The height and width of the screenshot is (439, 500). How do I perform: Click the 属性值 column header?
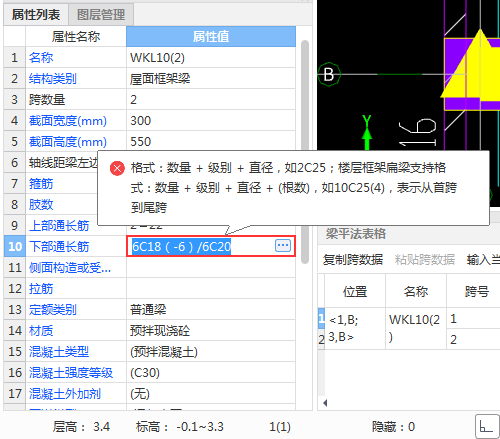coord(211,36)
